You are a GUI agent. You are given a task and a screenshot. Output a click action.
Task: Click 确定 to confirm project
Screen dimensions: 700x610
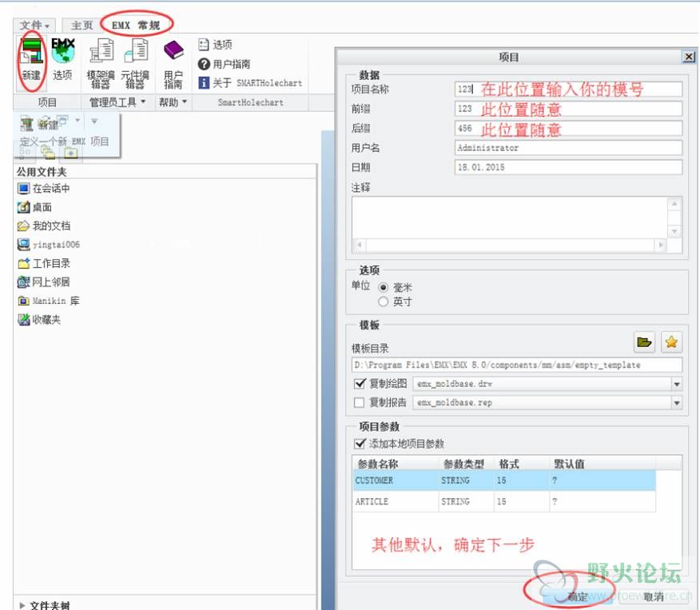(578, 596)
